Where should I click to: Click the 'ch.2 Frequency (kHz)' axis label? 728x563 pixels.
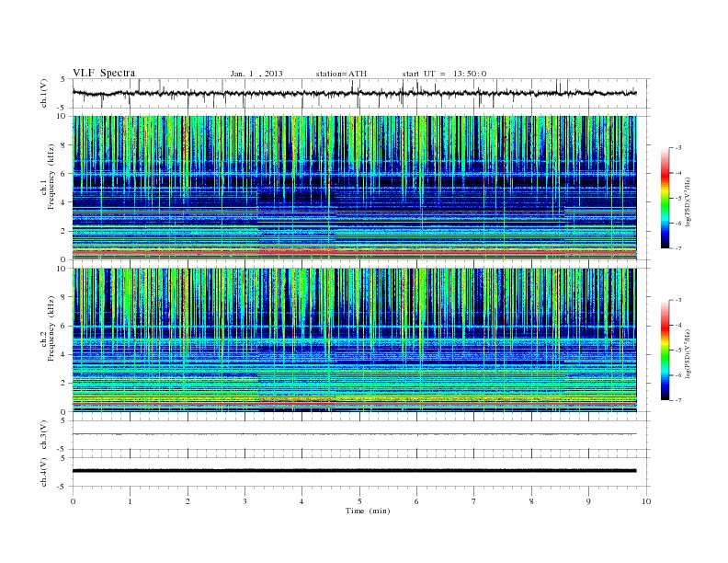(48, 327)
